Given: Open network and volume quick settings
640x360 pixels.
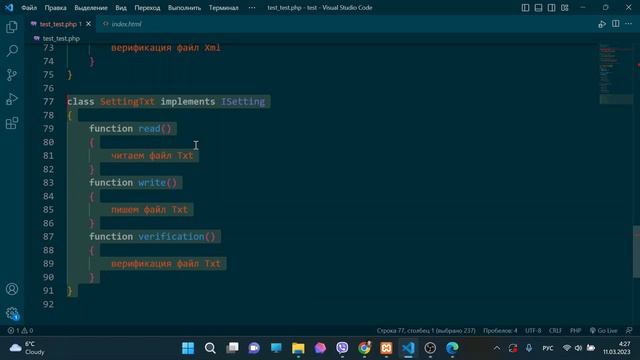Looking at the screenshot, I should 578,348.
